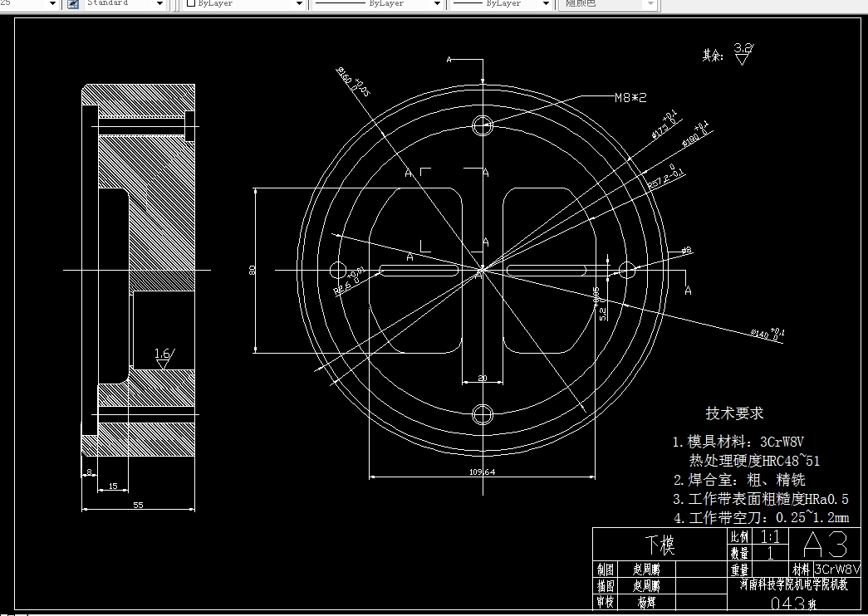This screenshot has width=868, height=616.
Task: Select the M8*2 leader label
Action: (x=630, y=98)
